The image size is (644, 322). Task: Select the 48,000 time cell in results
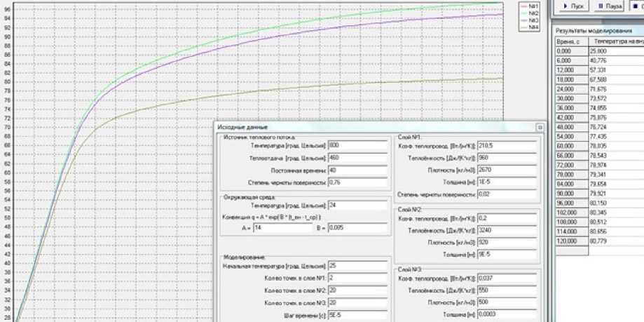coord(572,127)
